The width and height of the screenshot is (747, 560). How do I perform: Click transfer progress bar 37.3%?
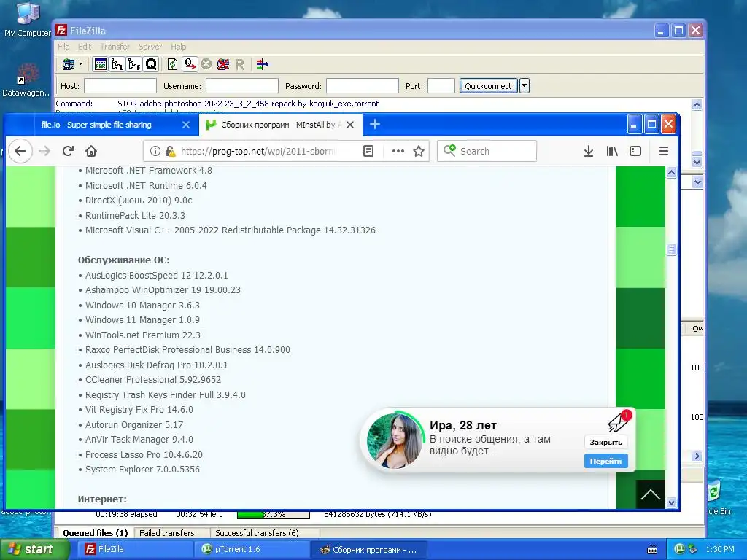pos(274,514)
